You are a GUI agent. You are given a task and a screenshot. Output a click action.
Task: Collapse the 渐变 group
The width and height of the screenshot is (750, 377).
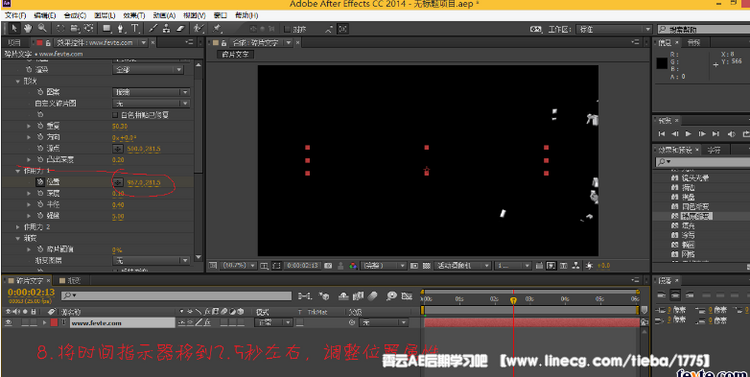pyautogui.click(x=18, y=238)
